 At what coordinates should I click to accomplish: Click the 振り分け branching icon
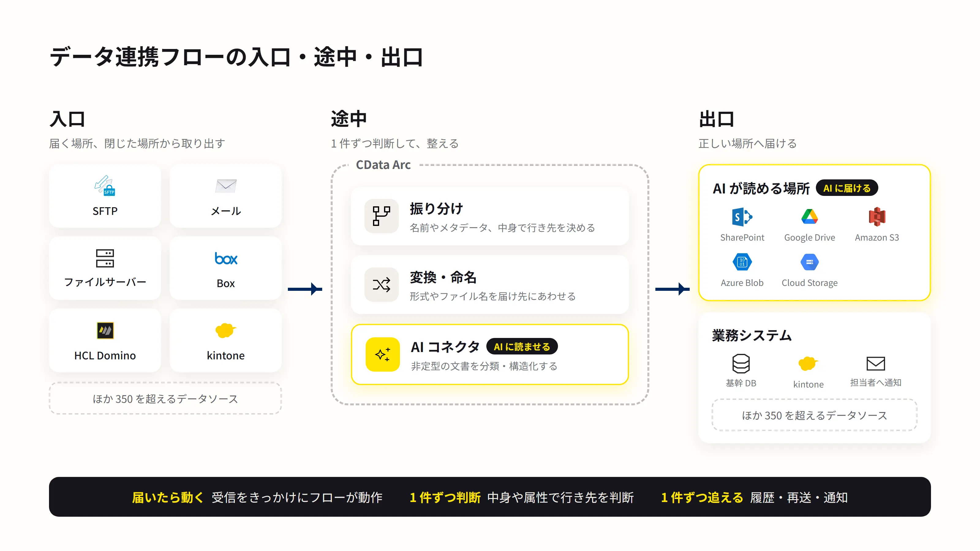(381, 216)
